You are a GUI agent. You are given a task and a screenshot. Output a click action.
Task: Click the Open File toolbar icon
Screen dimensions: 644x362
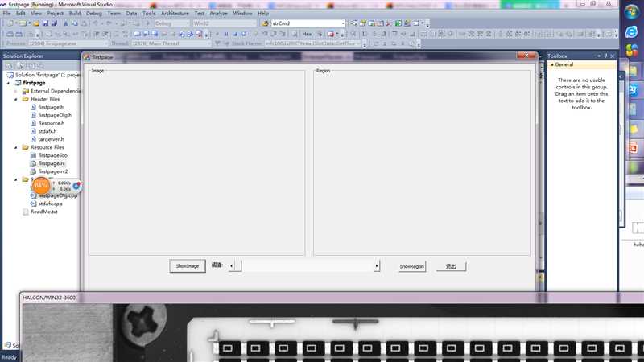coord(36,23)
